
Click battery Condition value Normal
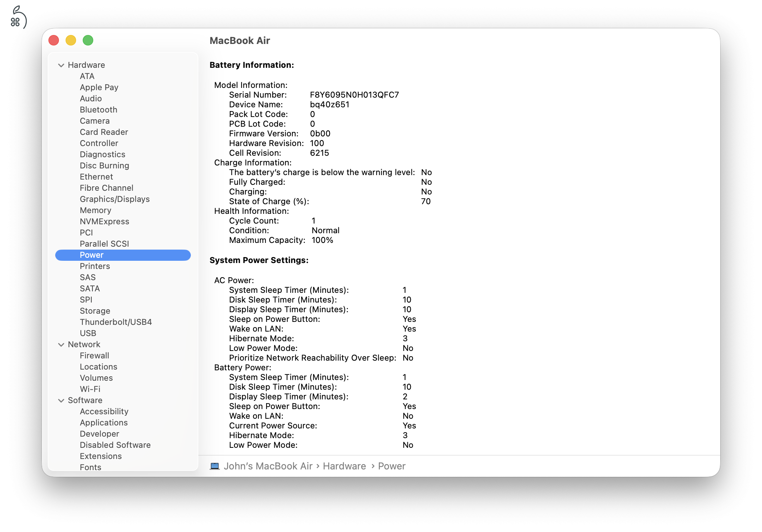click(x=325, y=230)
